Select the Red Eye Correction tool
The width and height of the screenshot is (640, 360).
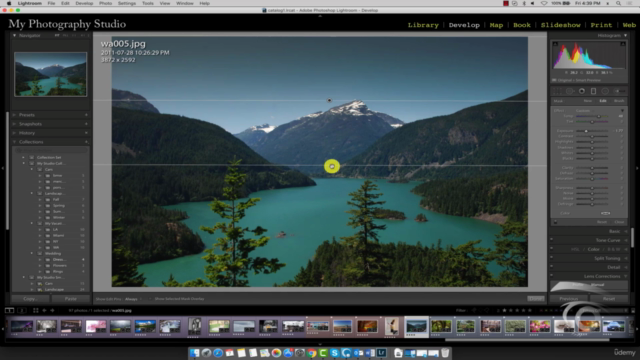[582, 91]
